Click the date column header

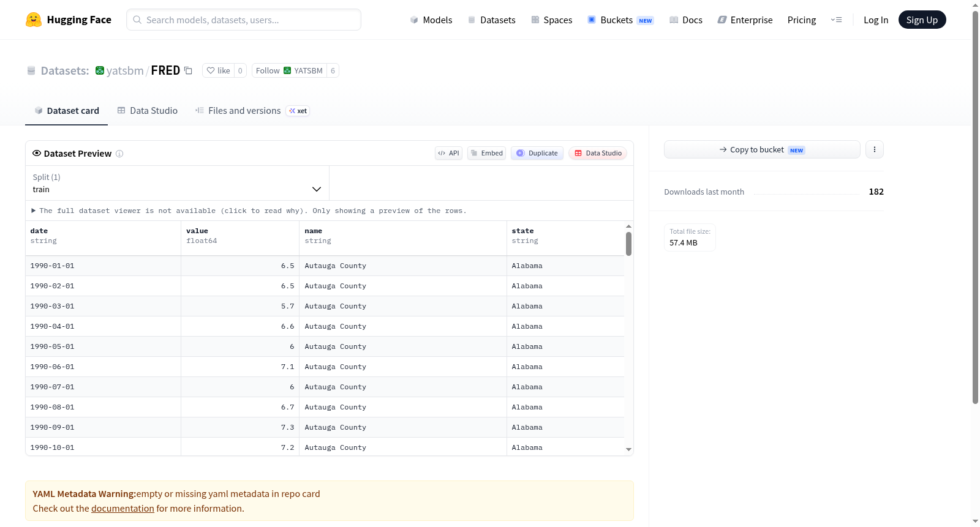[x=103, y=238]
